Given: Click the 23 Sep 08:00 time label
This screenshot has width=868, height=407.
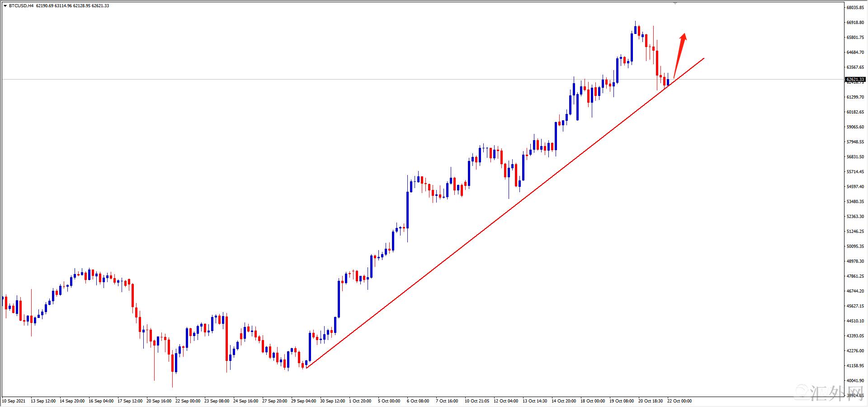Looking at the screenshot, I should pos(217,401).
